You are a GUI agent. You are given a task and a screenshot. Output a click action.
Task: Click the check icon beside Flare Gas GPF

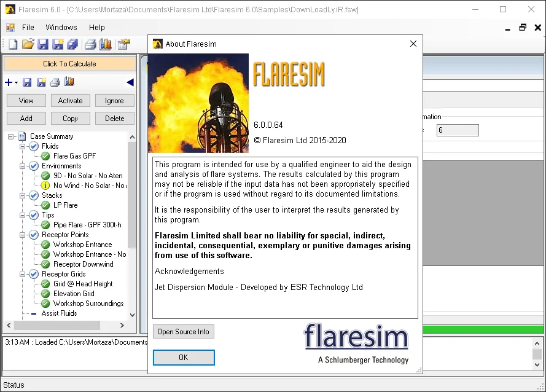pos(45,156)
